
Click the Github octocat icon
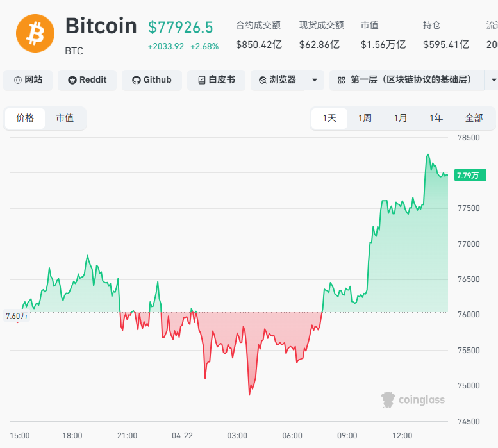(136, 80)
